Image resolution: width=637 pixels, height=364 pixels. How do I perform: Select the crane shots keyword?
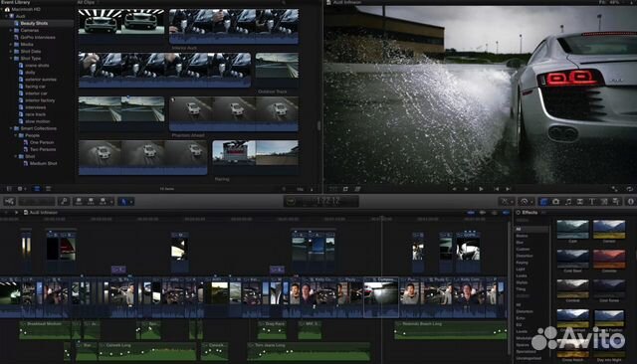pos(37,66)
